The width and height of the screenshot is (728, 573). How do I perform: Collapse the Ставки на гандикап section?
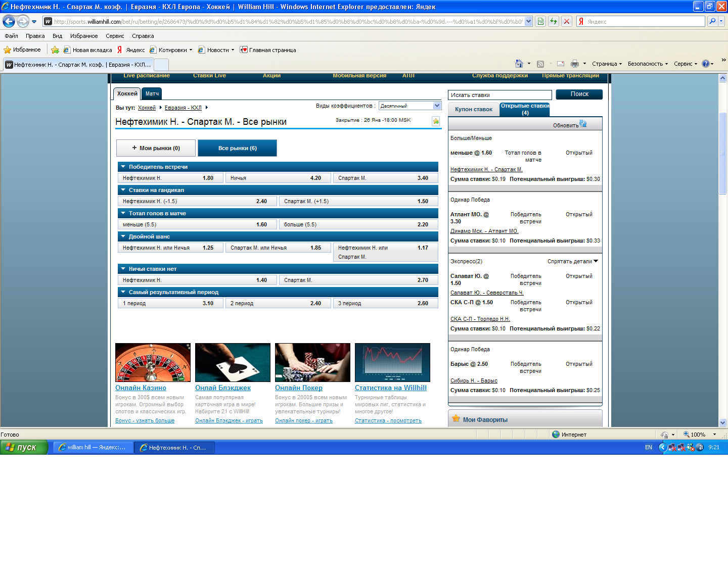(123, 190)
